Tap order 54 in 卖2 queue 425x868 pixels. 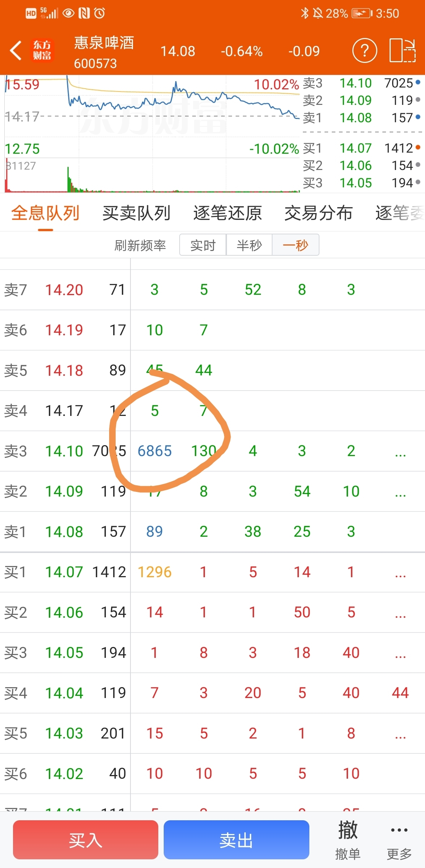coord(302,491)
